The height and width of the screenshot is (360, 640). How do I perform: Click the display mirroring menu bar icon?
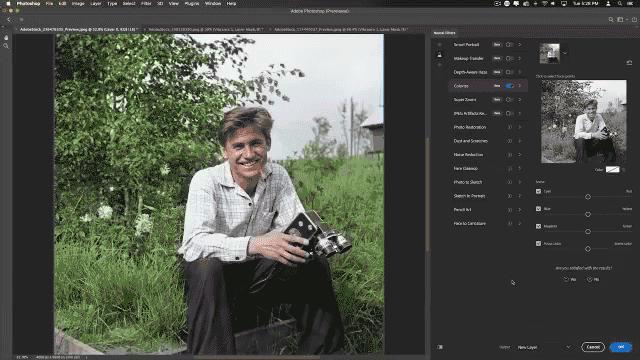point(564,4)
